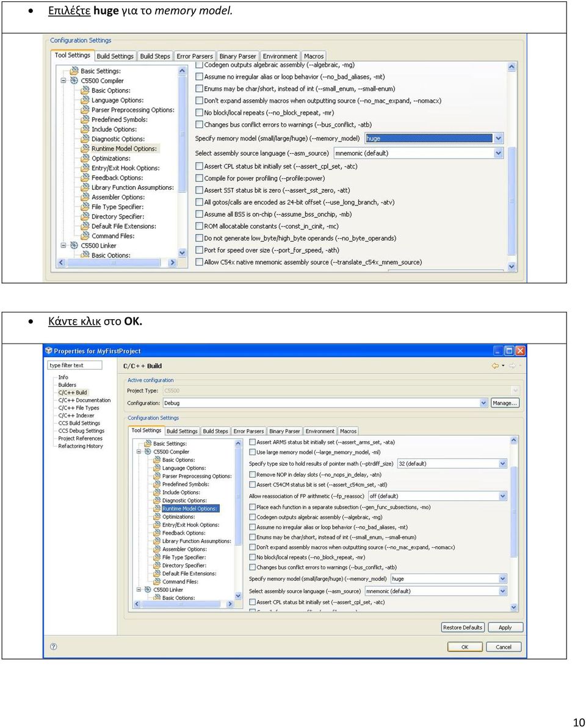Check 'Place each function in a separate subsection'
Image resolution: width=586 pixels, height=728 pixels.
tap(253, 507)
